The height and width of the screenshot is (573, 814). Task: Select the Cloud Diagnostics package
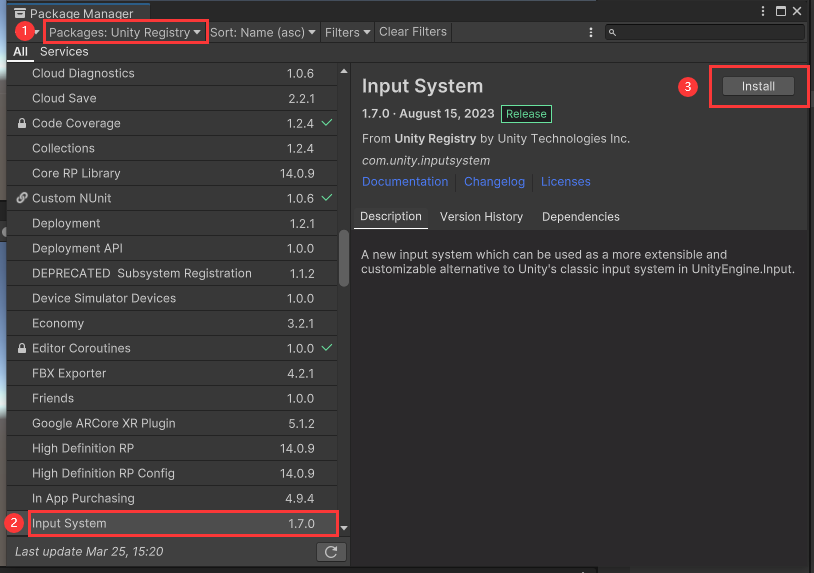[x=172, y=73]
